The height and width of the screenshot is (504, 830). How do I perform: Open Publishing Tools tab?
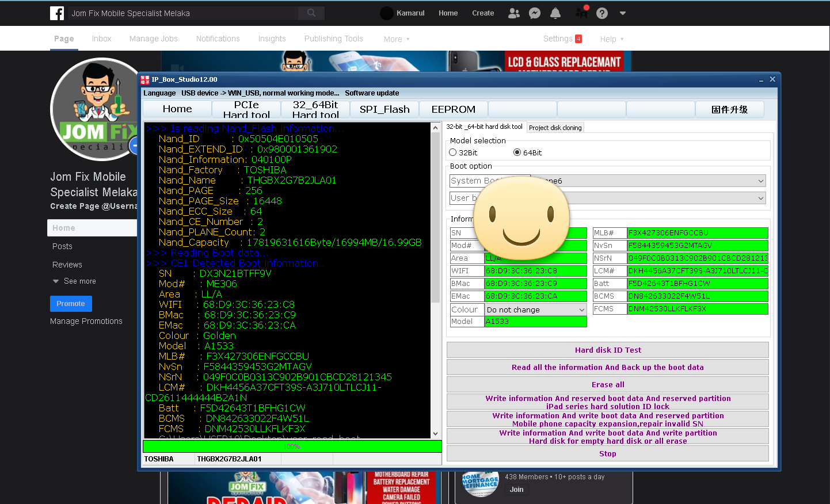[x=334, y=39]
